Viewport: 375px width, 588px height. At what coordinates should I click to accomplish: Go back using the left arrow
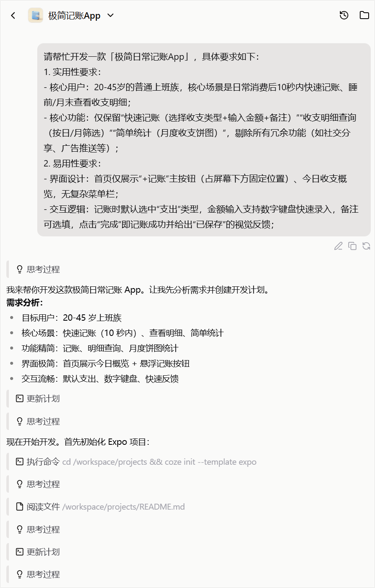point(13,16)
